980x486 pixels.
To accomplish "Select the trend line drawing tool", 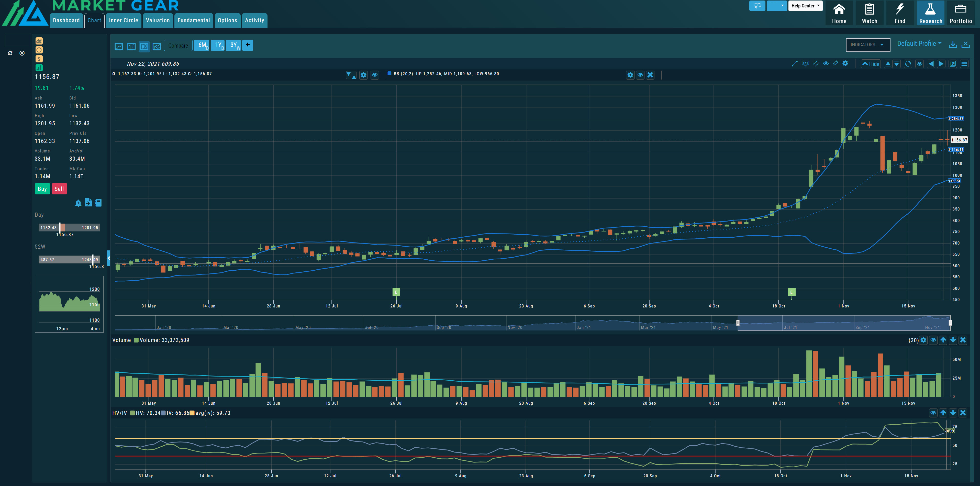I will (x=794, y=64).
